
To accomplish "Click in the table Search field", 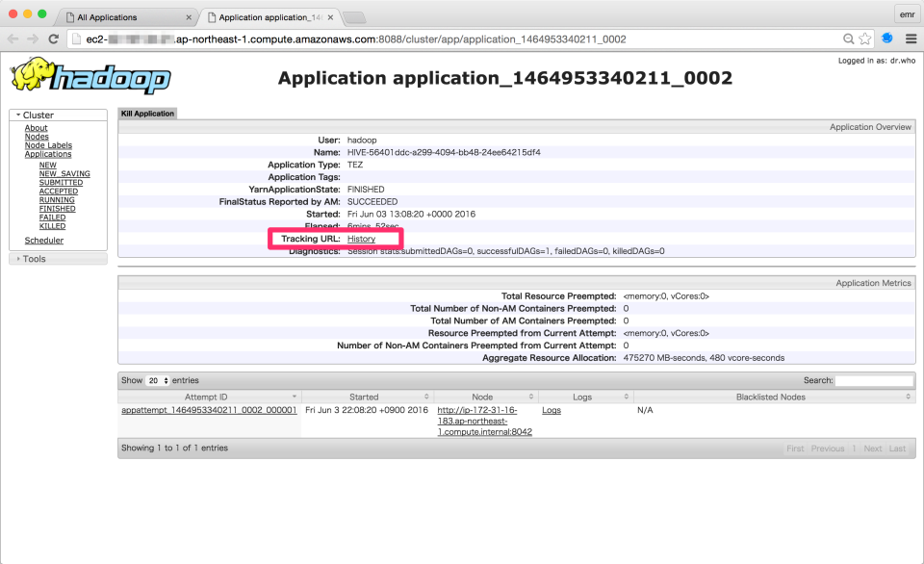I will tap(874, 381).
